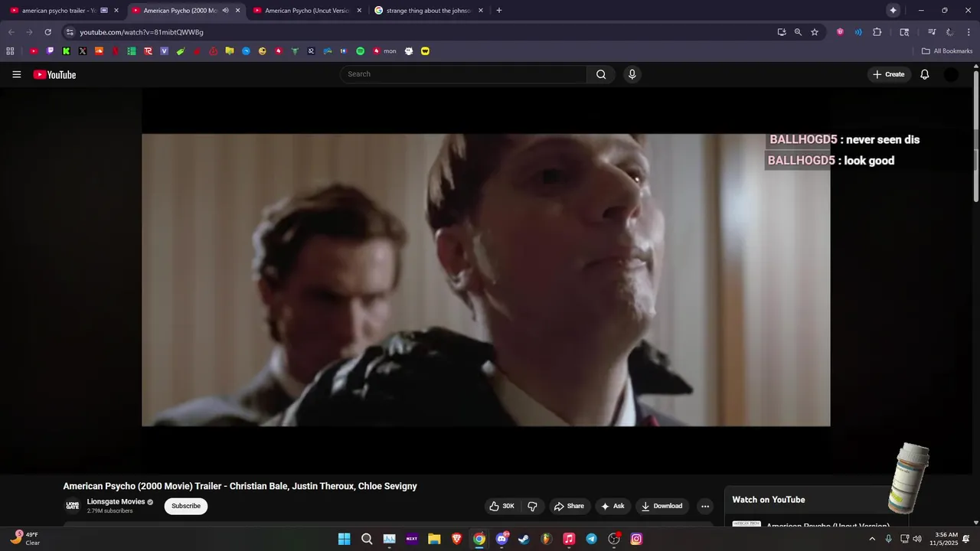
Task: Click the YouTube search magnifier button
Action: point(601,74)
